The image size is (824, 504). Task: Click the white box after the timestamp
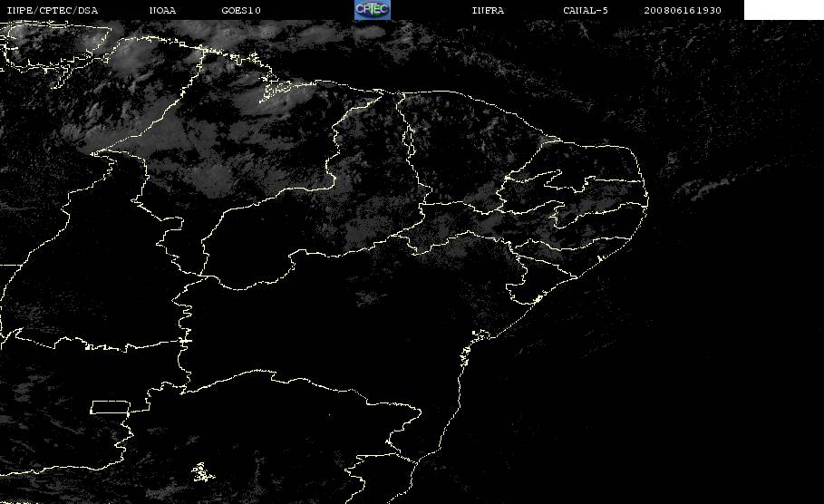pos(783,10)
